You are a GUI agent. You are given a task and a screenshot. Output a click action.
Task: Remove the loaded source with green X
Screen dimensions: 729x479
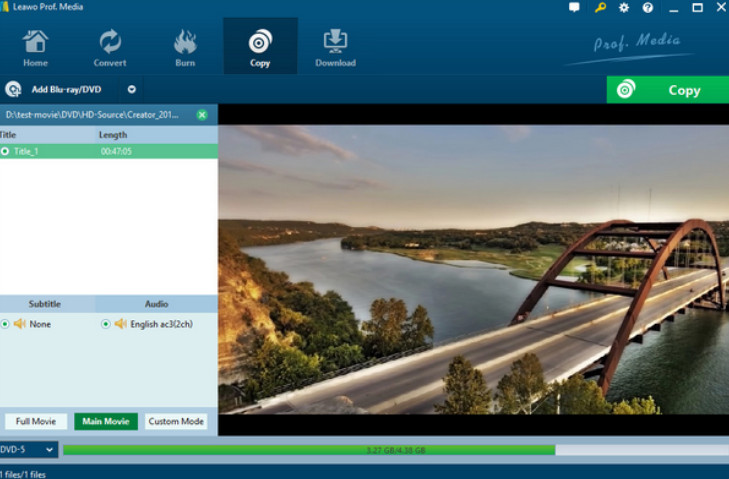[202, 115]
